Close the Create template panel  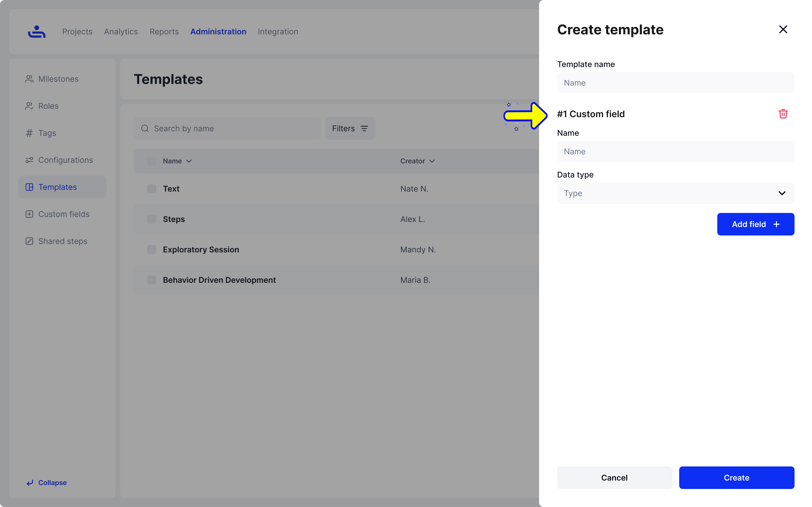coord(783,30)
